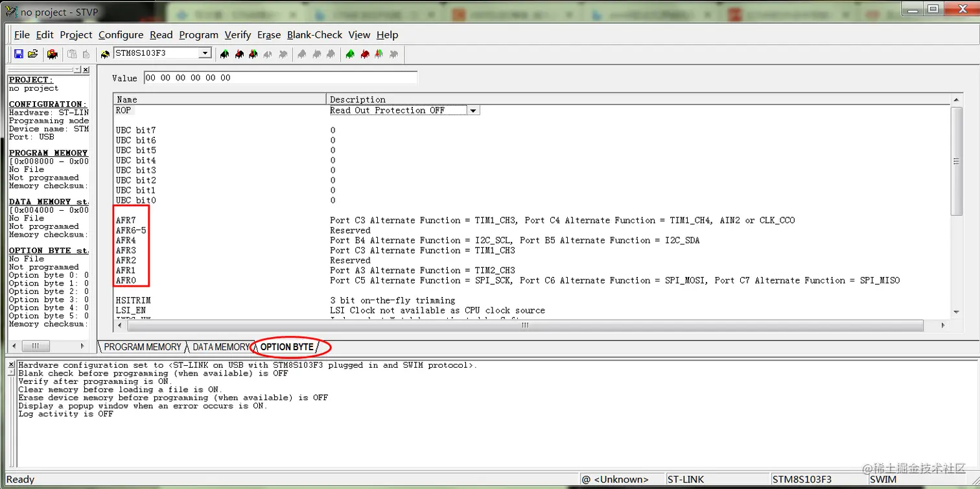This screenshot has height=489, width=980.
Task: Click grayed Erase active sectors chip icon
Action: click(393, 54)
